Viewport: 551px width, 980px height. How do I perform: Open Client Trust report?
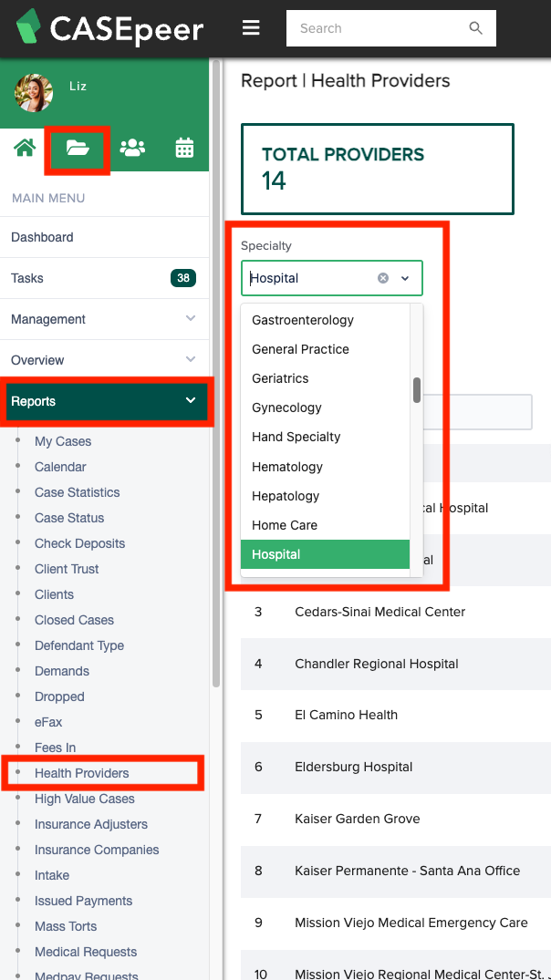[67, 570]
